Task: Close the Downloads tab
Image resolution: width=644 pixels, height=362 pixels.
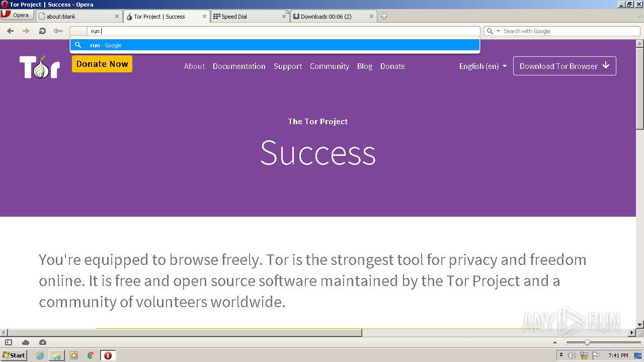Action: click(371, 17)
